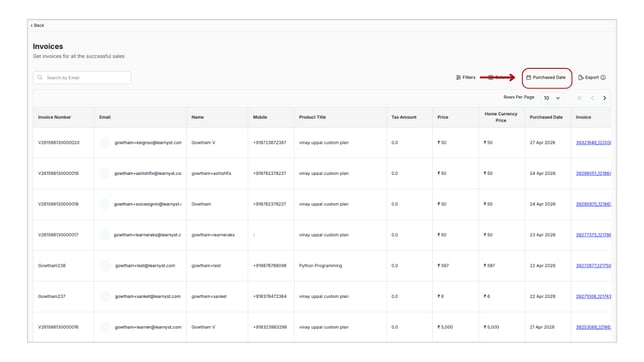Open the Filters panel
The height and width of the screenshot is (362, 644).
pos(465,77)
